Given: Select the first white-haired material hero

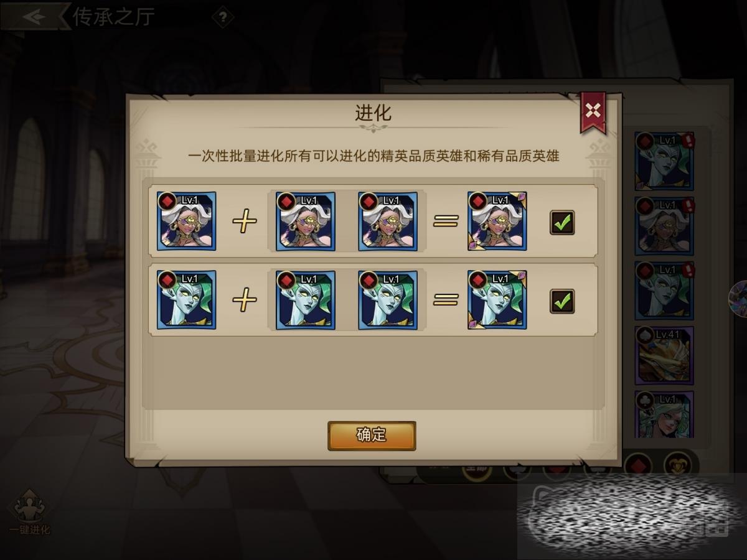Looking at the screenshot, I should coord(306,221).
